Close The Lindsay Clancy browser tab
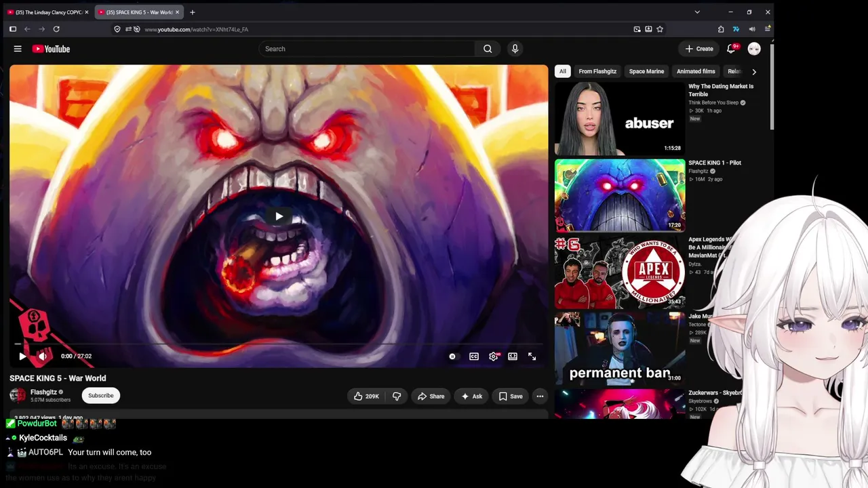Viewport: 868px width, 488px height. click(x=87, y=12)
